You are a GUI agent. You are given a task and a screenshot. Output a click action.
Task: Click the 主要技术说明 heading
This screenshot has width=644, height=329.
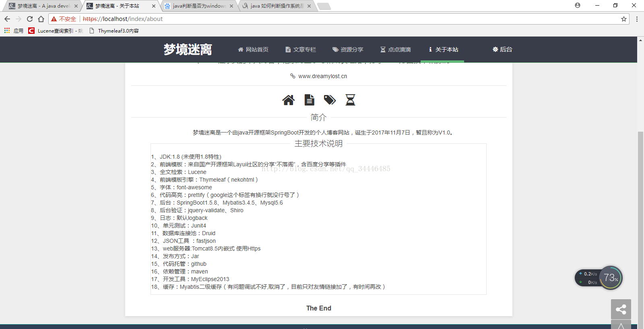tap(318, 143)
